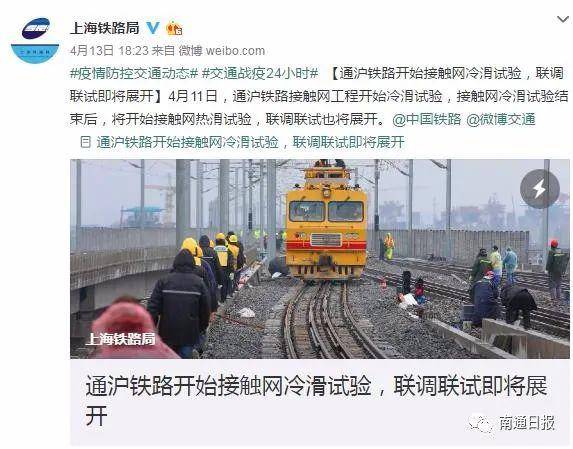The width and height of the screenshot is (573, 449).
Task: Click the orange member crown badge
Action: tap(174, 28)
